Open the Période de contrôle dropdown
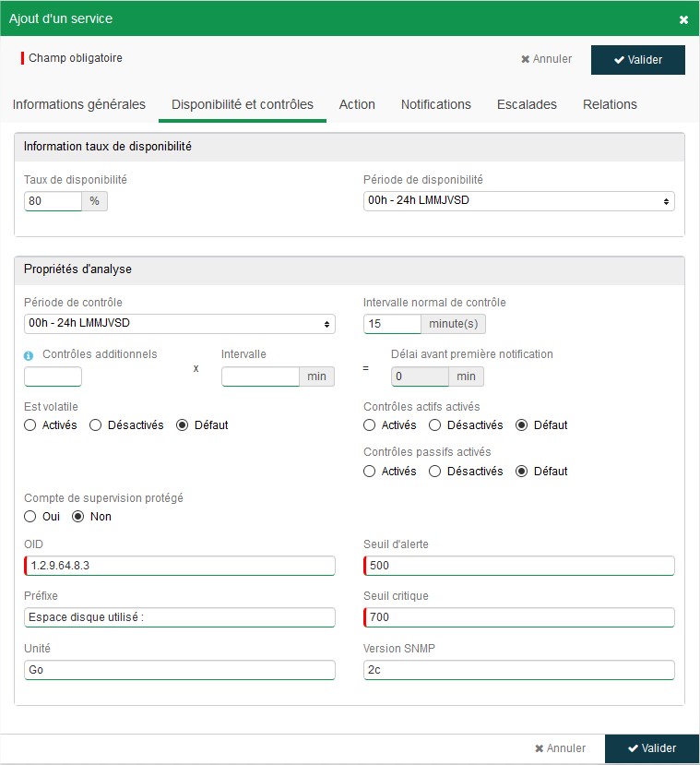Image resolution: width=700 pixels, height=765 pixels. pos(179,324)
